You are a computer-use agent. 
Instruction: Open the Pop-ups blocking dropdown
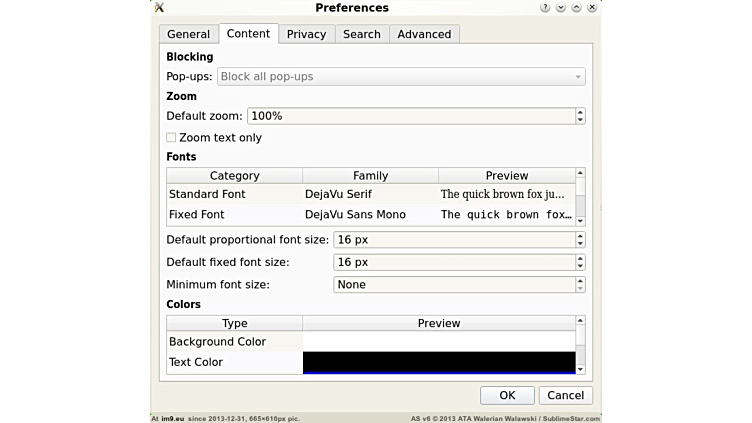(x=400, y=77)
